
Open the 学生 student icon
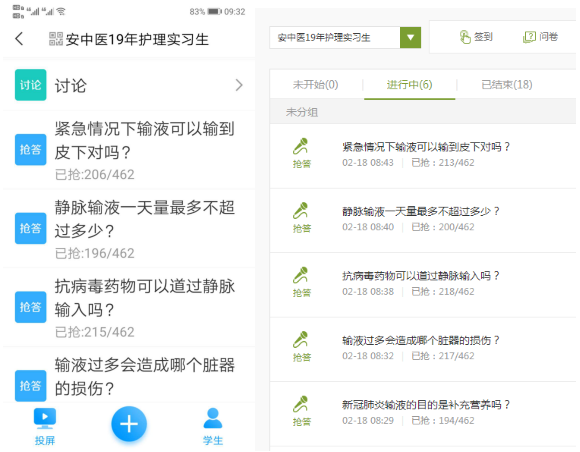[x=213, y=418]
